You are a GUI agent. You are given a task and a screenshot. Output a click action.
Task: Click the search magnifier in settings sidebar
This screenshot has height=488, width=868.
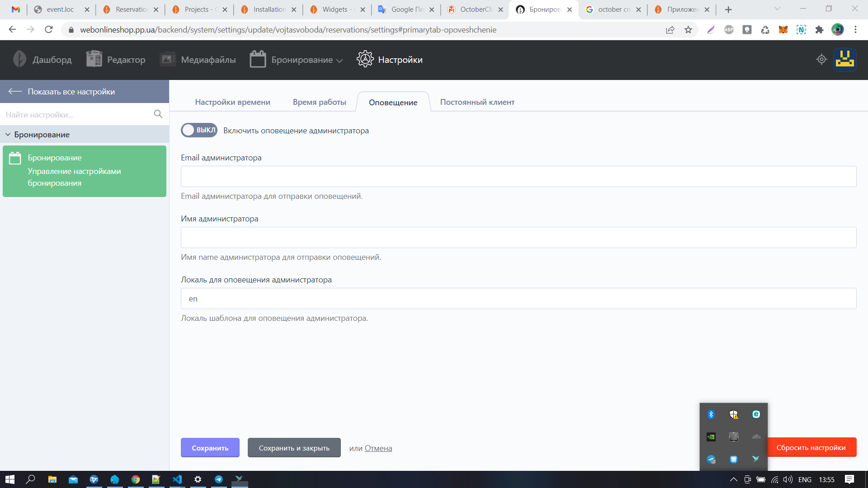pos(158,114)
